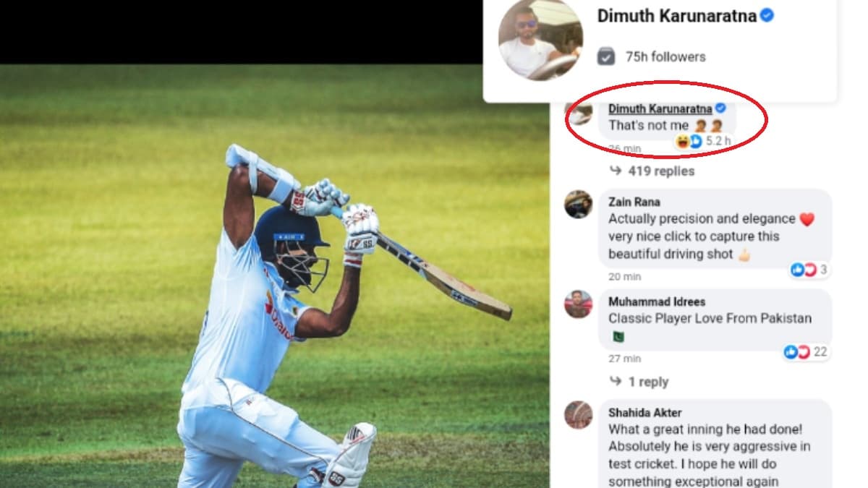Viewport: 868px width, 488px height.
Task: Open Zain Rana's avatar
Action: (579, 204)
